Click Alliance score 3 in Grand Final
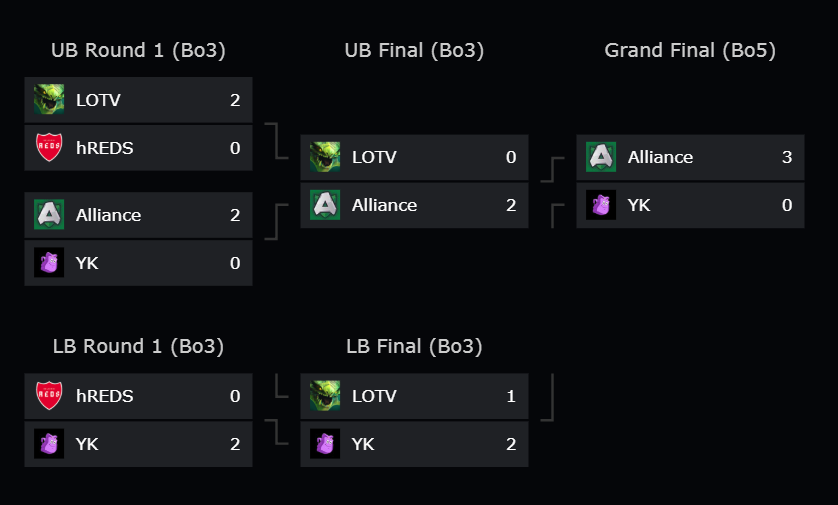Screen dimensions: 838x505 point(787,157)
